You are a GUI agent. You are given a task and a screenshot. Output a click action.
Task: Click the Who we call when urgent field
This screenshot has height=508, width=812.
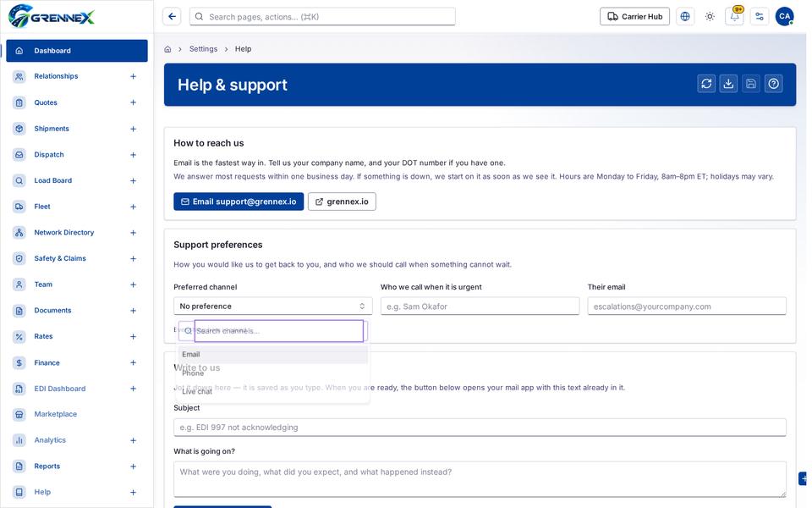pos(480,306)
